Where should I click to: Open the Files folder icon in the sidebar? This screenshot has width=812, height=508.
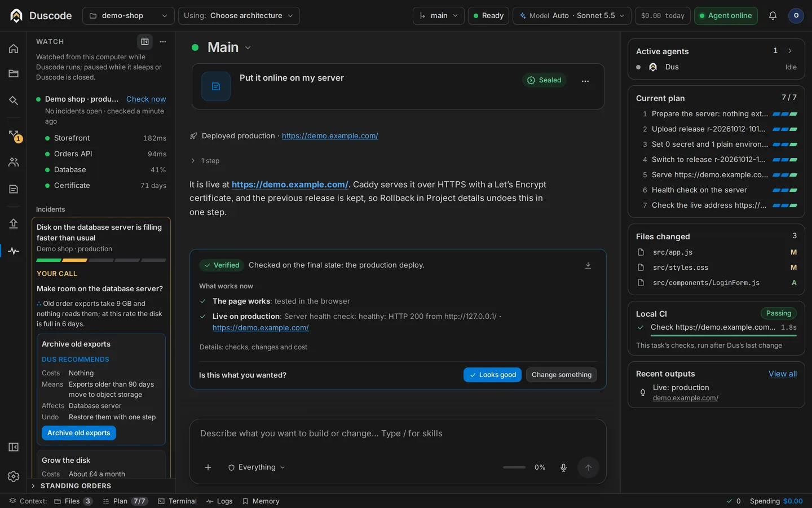[x=14, y=73]
